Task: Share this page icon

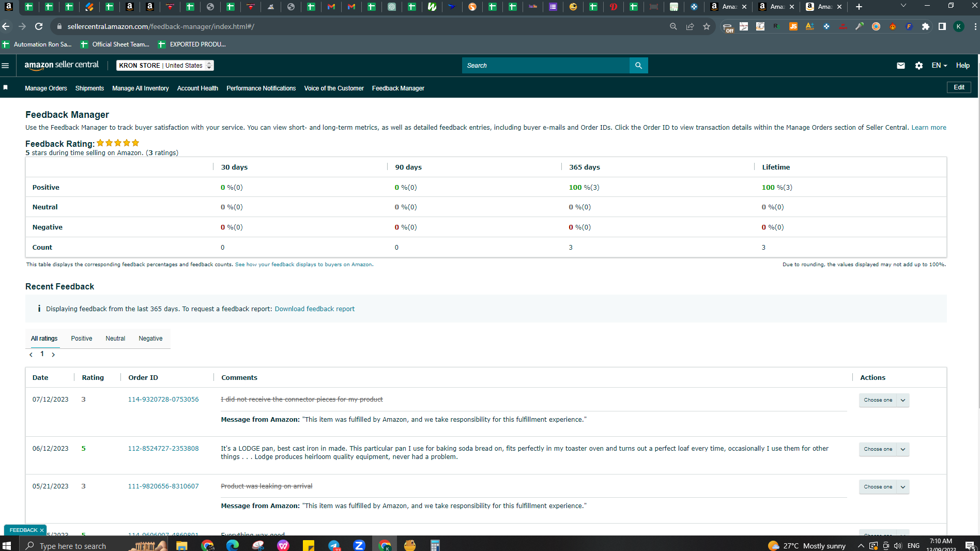Action: [x=690, y=26]
